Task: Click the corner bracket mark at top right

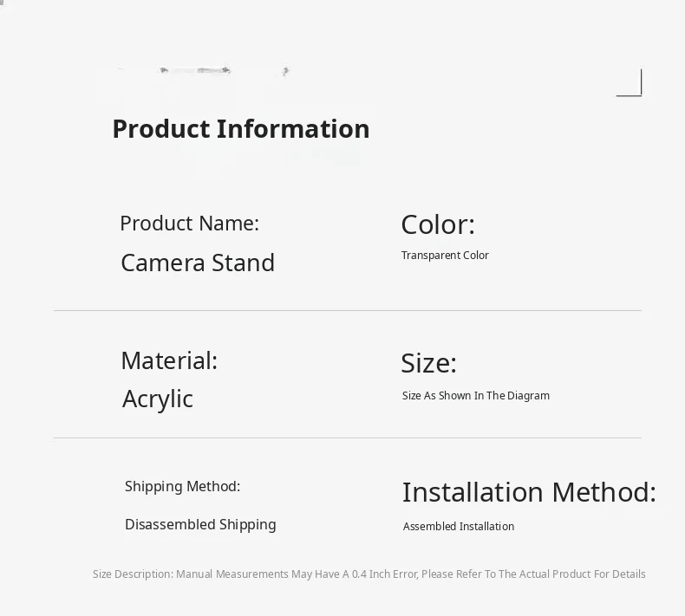Action: coord(630,84)
